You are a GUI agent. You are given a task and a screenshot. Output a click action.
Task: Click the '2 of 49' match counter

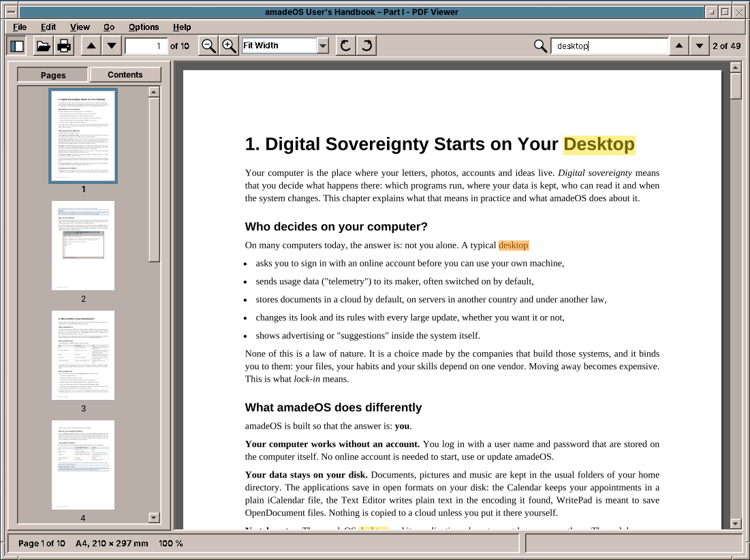[x=727, y=46]
